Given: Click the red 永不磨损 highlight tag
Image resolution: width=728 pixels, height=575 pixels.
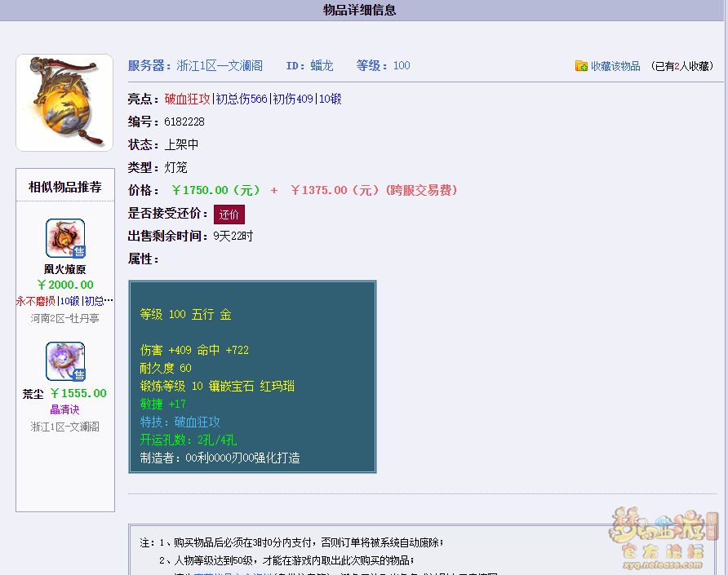Looking at the screenshot, I should 36,301.
